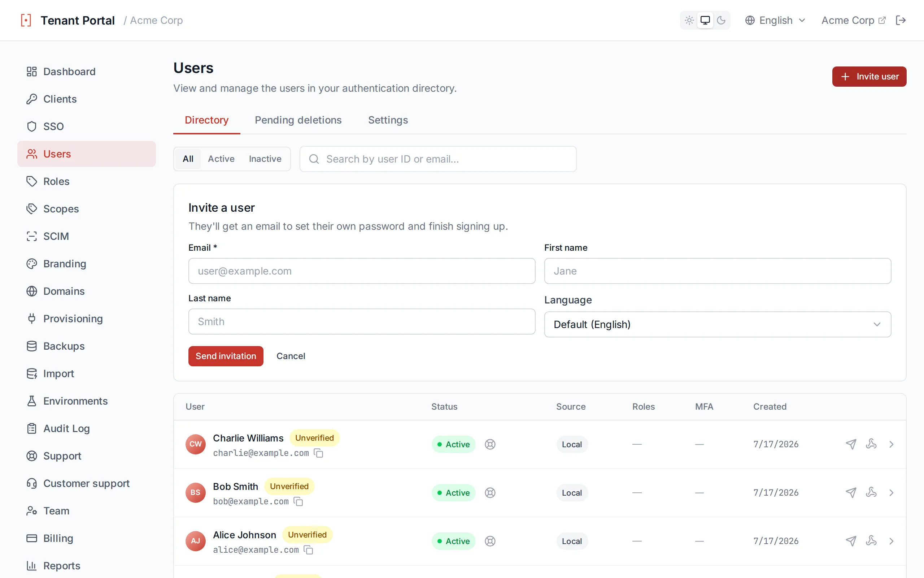Select the Active filter

tap(221, 159)
